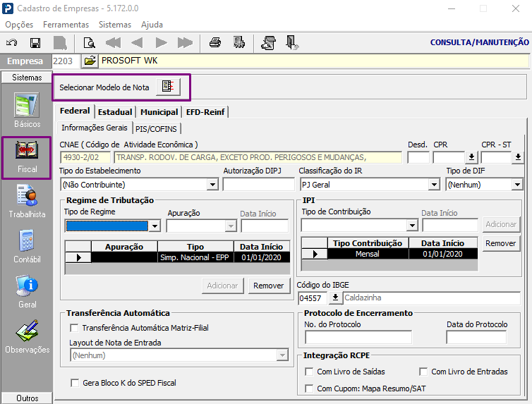Click the CPR lookup arrow button
The image size is (532, 404).
471,158
